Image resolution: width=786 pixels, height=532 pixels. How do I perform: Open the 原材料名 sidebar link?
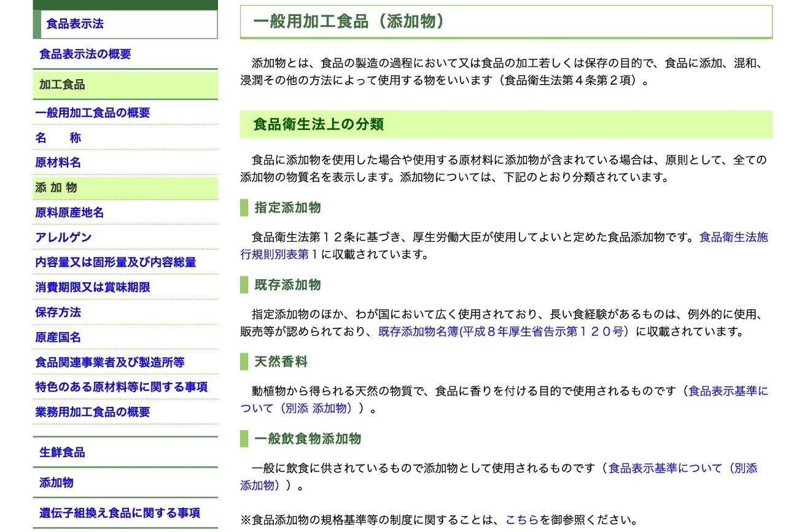[x=58, y=163]
